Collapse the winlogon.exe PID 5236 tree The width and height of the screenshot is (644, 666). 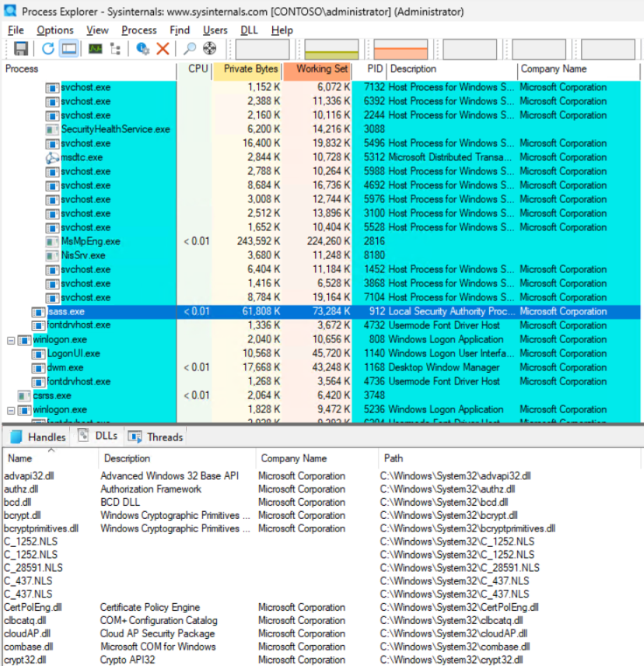coord(11,410)
